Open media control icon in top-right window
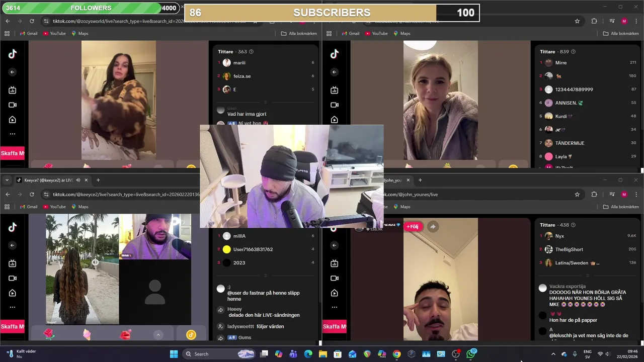 coord(612,21)
